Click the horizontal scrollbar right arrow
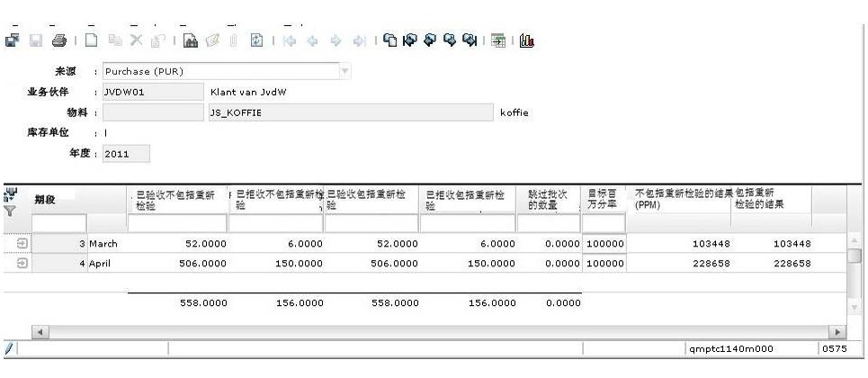 point(841,333)
